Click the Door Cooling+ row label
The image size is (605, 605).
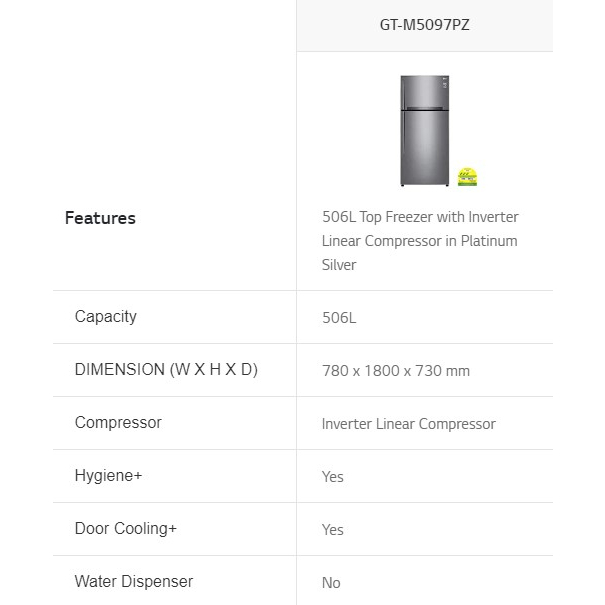126,529
